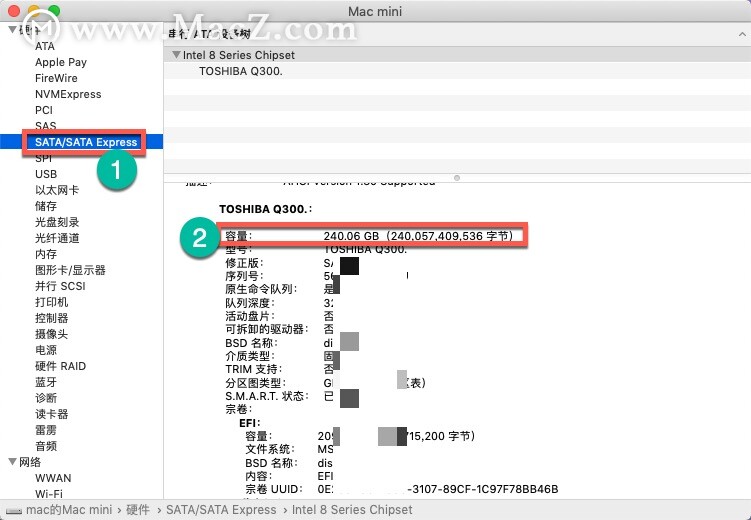Click the 可拆卸的驱动器 label
This screenshot has height=520, width=751.
[266, 329]
